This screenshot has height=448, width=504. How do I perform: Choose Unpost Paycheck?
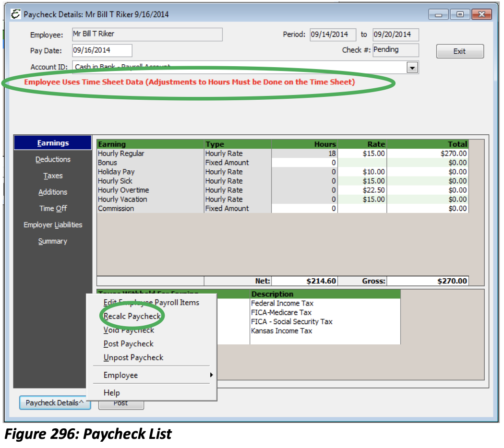(133, 357)
